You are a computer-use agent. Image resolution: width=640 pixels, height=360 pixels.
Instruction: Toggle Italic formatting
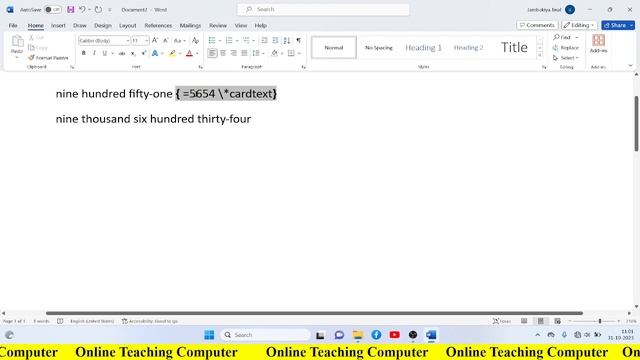pyautogui.click(x=94, y=53)
